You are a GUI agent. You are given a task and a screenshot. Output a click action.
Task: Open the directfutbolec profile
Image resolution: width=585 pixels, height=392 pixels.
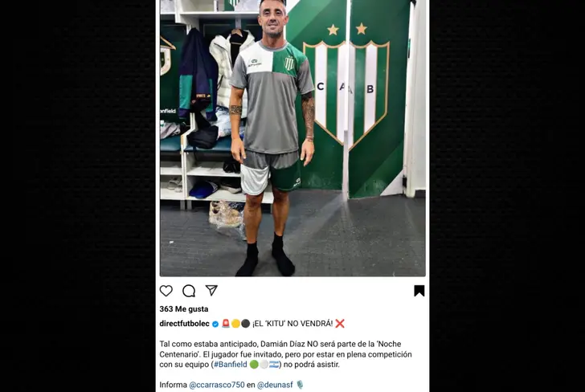(x=184, y=324)
